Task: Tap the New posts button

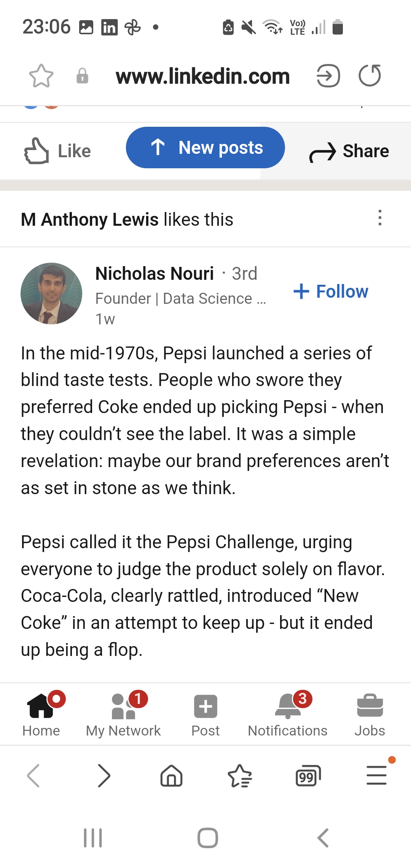Action: coord(205,148)
